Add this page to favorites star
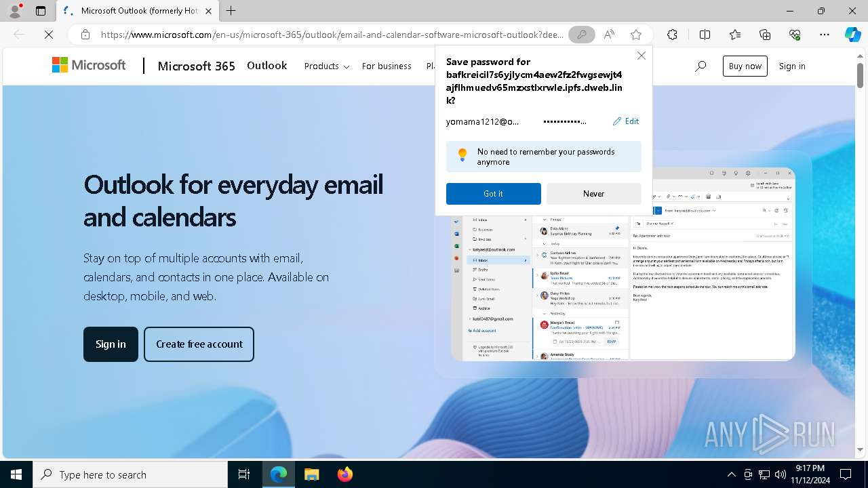The height and width of the screenshot is (488, 868). pos(635,35)
